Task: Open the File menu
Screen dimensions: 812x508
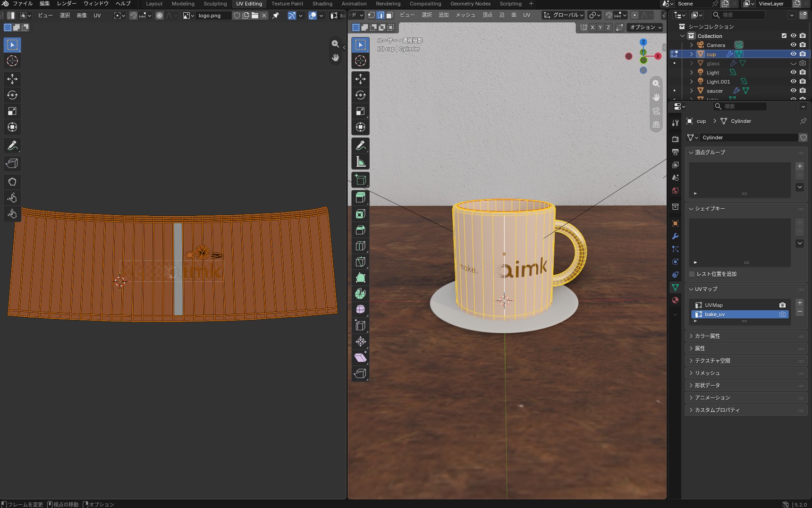Action: pyautogui.click(x=23, y=4)
